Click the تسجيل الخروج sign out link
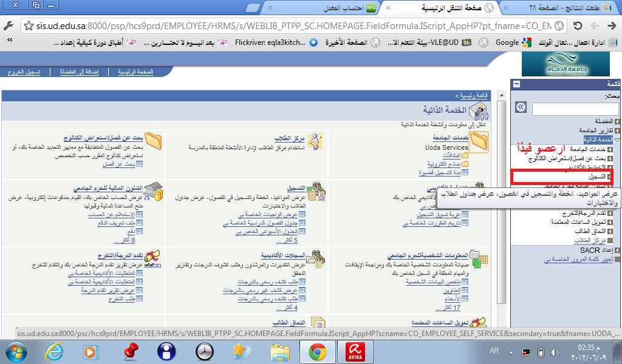The image size is (622, 364). click(x=24, y=72)
